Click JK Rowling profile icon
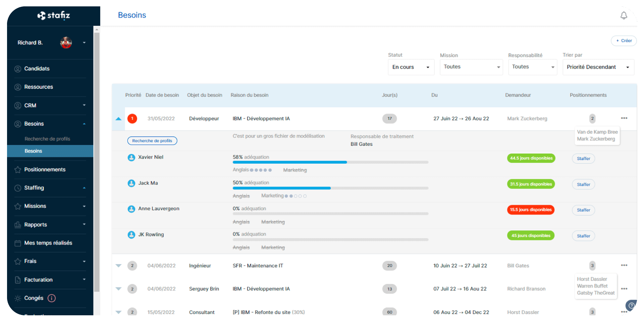Viewport: 644px width, 322px height. pos(131,235)
